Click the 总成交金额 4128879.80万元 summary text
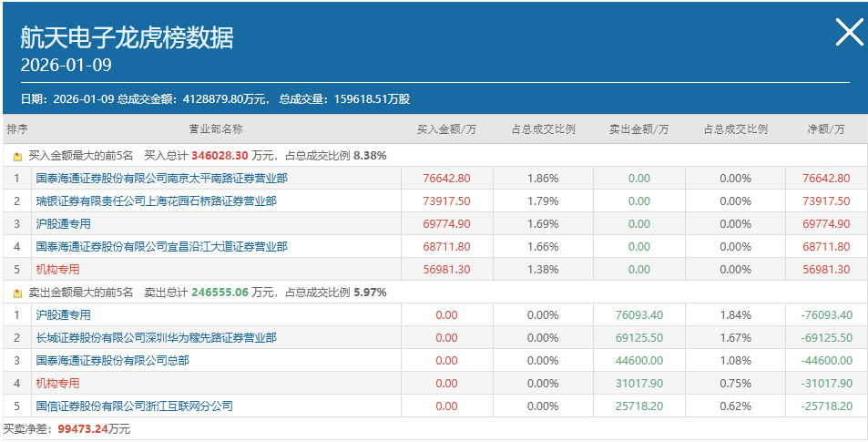 tap(193, 99)
